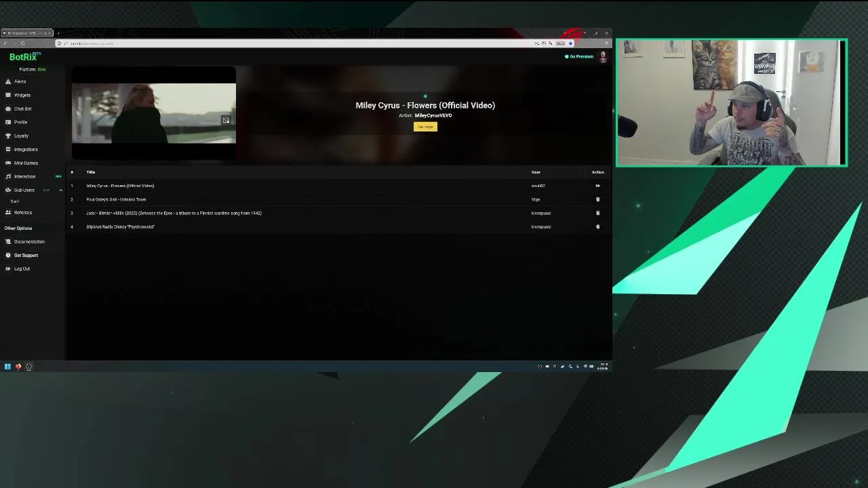Open the Mini-Games section
868x488 pixels.
tap(26, 163)
